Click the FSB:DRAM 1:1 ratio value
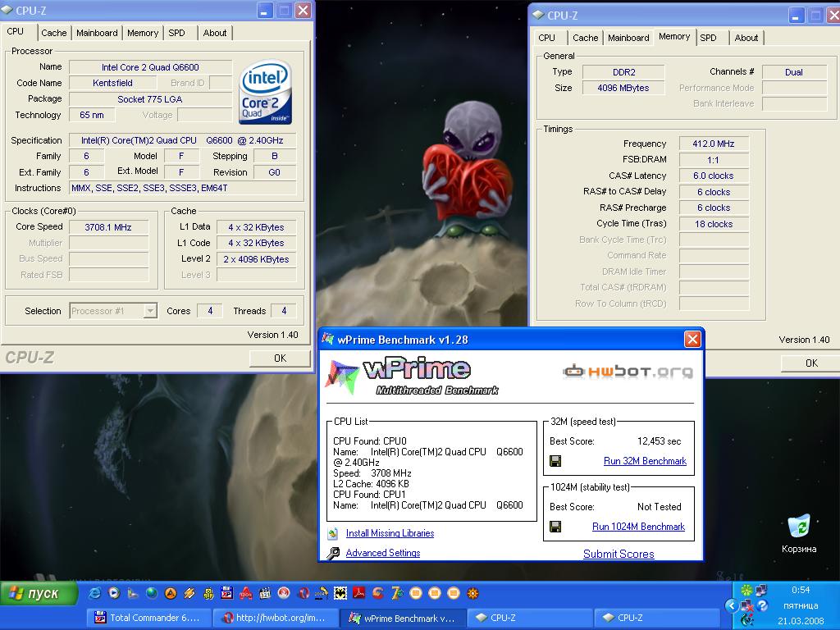The height and width of the screenshot is (630, 840). click(x=714, y=160)
